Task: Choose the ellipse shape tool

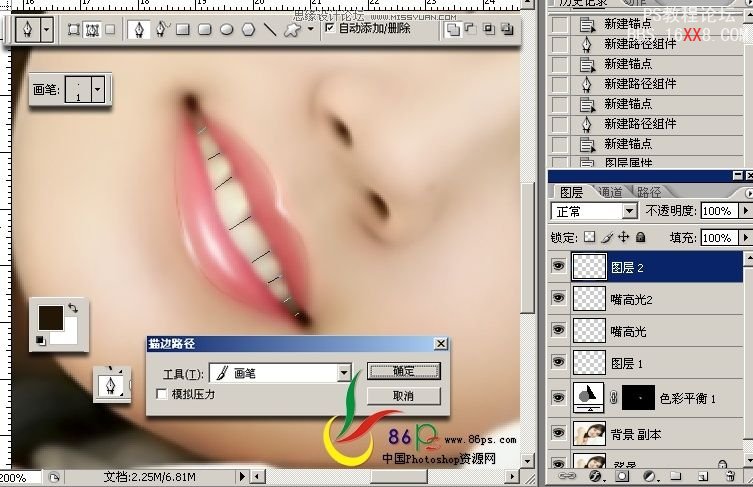Action: click(x=226, y=30)
